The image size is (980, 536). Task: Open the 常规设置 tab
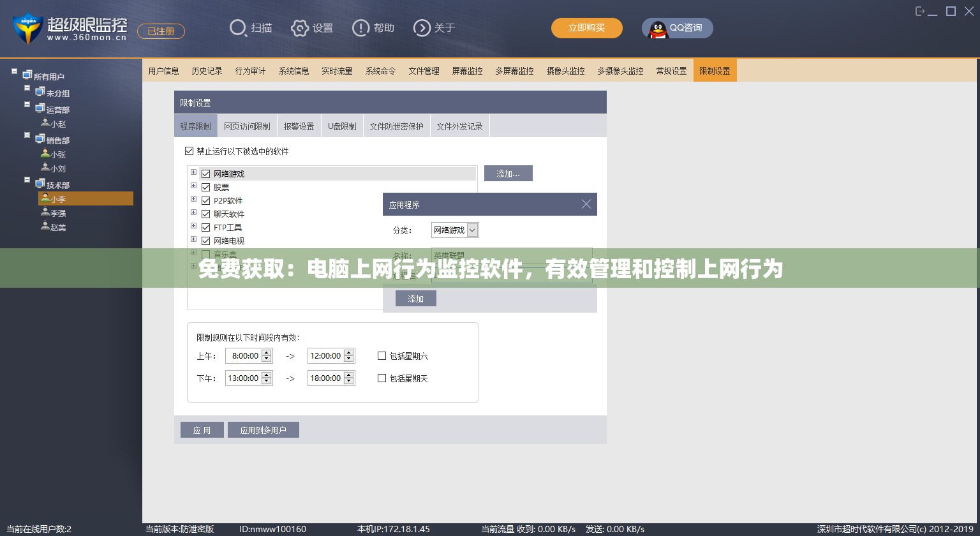[672, 71]
